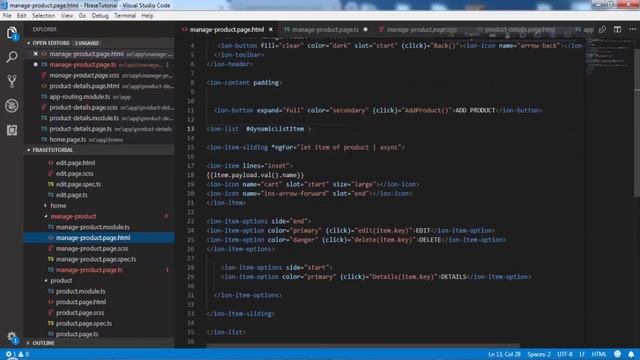Viewport: 640px width, 360px height.
Task: Open the Debug menu
Action: (x=100, y=16)
